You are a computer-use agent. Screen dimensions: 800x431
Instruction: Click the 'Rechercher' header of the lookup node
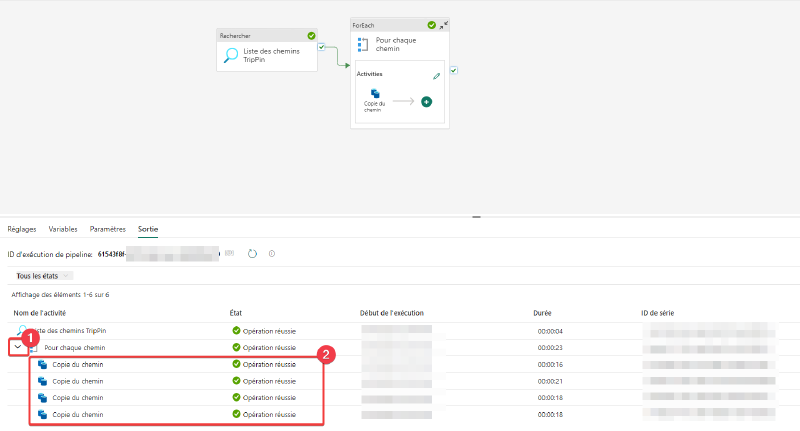pos(235,36)
